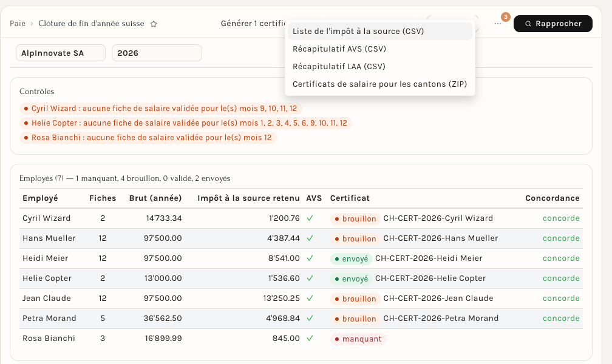Click concorde in Hans Mueller's row
This screenshot has width=612, height=364.
click(x=561, y=238)
